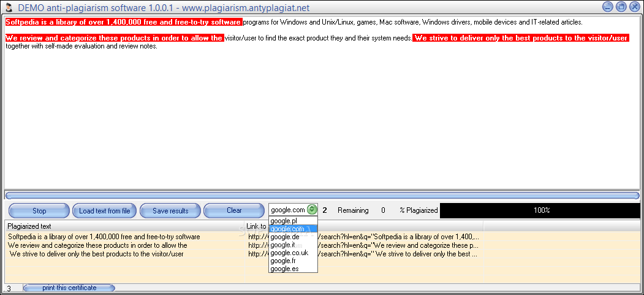Click the 100% plagiarized progress bar
The width and height of the screenshot is (644, 295).
tap(540, 210)
